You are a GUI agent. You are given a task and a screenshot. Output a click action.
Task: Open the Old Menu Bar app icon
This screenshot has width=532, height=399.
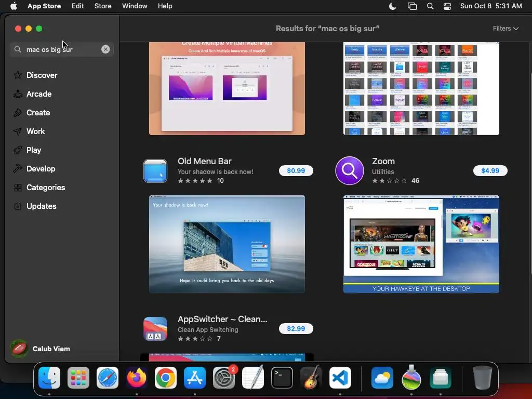click(x=155, y=170)
